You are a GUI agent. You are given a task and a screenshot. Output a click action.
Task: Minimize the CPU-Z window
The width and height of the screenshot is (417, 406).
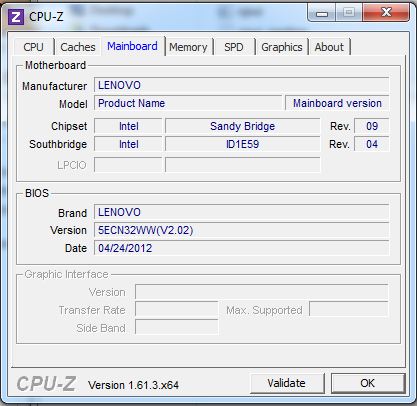coord(321,13)
